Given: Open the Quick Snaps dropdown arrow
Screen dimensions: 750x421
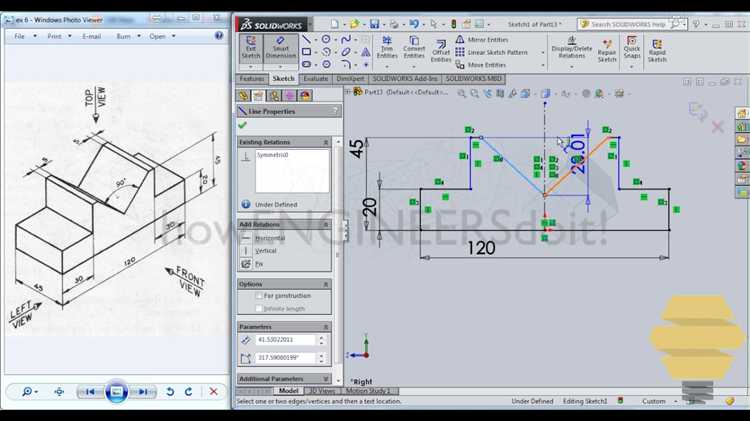Looking at the screenshot, I should [x=632, y=66].
